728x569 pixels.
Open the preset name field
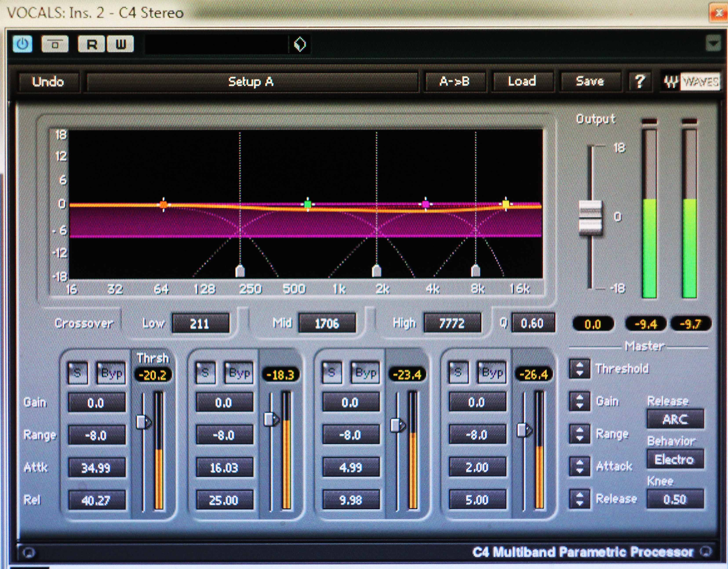pos(217,44)
